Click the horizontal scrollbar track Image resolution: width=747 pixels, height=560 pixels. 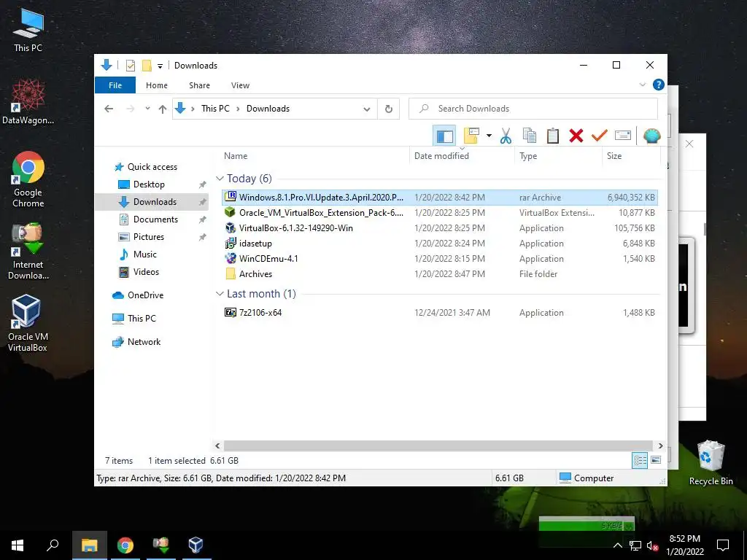pyautogui.click(x=438, y=446)
